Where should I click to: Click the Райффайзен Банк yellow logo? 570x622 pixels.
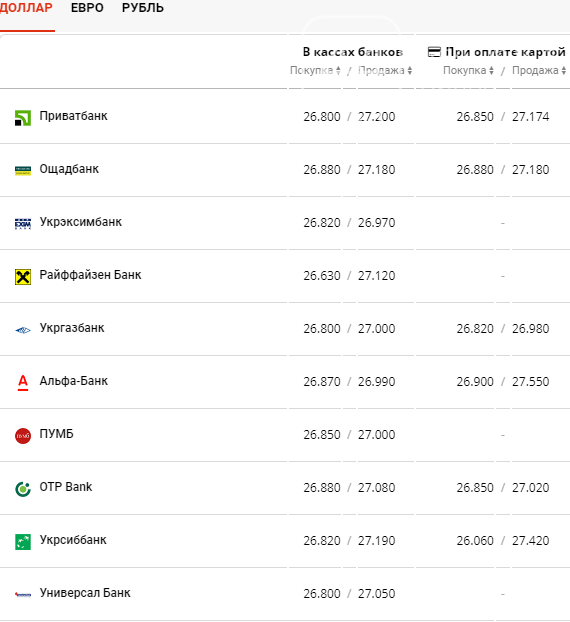23,277
